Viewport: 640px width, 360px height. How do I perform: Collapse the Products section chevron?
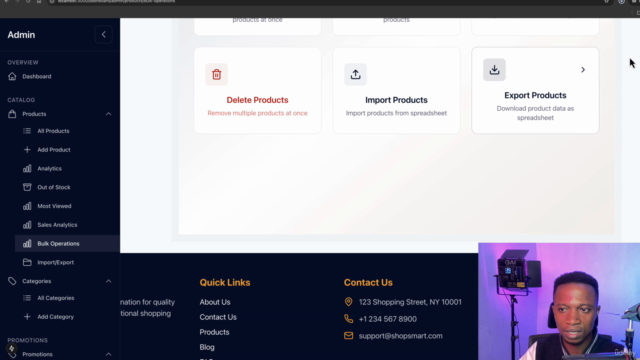[x=108, y=114]
